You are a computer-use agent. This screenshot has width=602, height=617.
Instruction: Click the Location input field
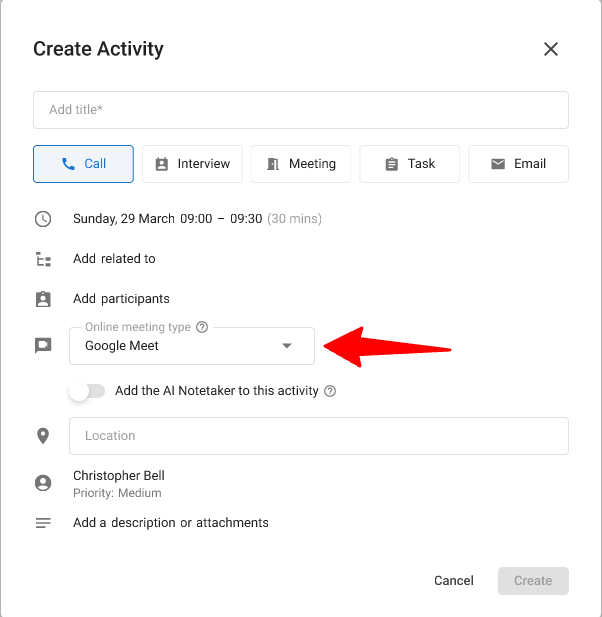(319, 436)
